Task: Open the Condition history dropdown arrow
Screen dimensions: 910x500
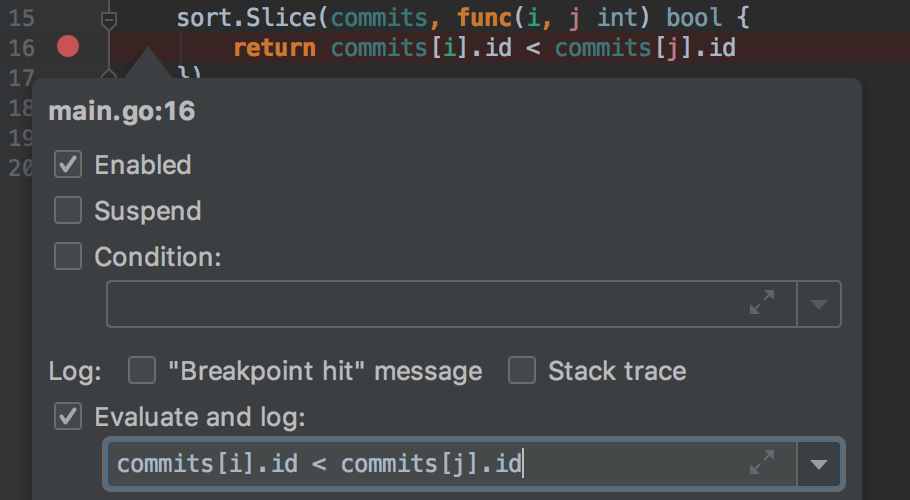Action: 819,304
